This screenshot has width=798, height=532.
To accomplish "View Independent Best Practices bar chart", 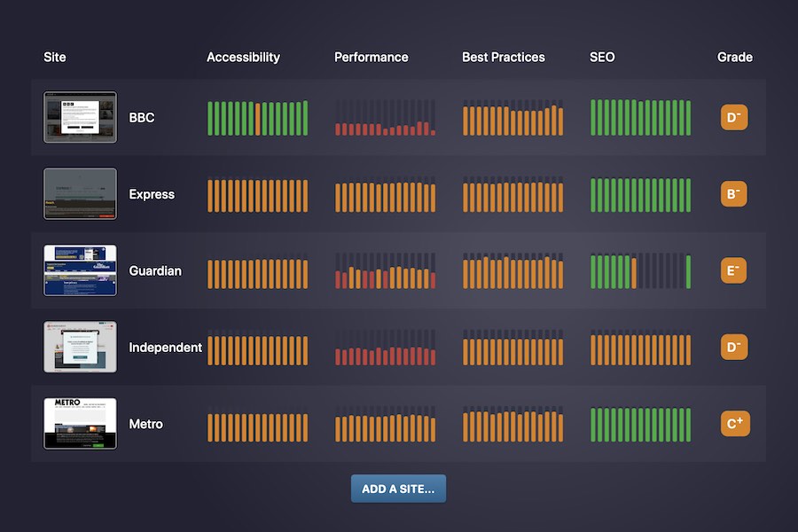I will (x=513, y=348).
